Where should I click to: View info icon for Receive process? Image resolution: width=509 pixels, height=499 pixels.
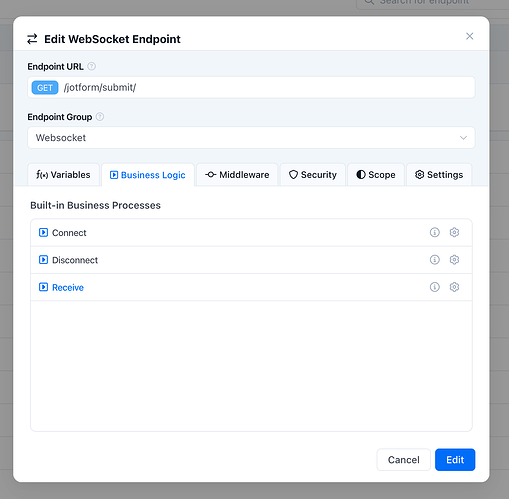(434, 287)
